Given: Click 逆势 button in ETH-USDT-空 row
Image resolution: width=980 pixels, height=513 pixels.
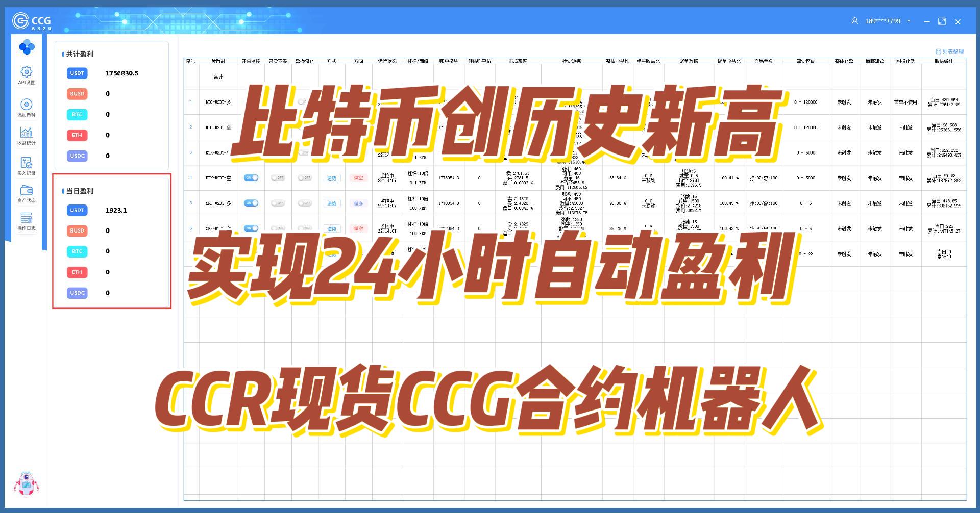Looking at the screenshot, I should coord(332,178).
